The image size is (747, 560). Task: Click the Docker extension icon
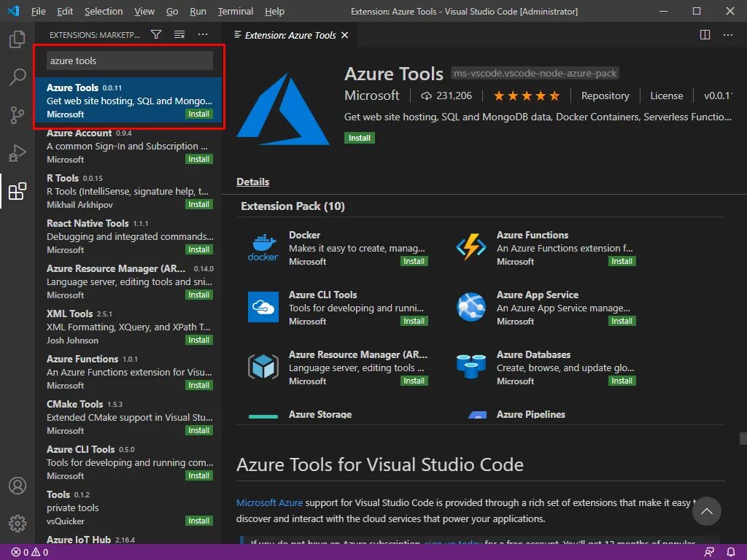coord(263,248)
